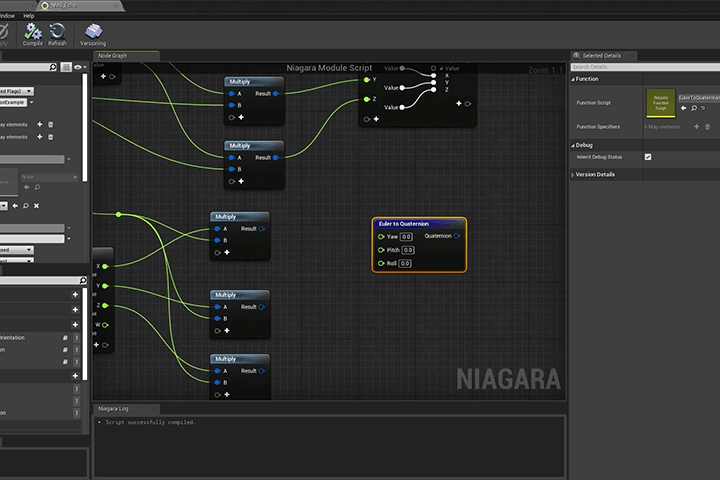
Task: Click the Quaternion output pin
Action: click(456, 236)
